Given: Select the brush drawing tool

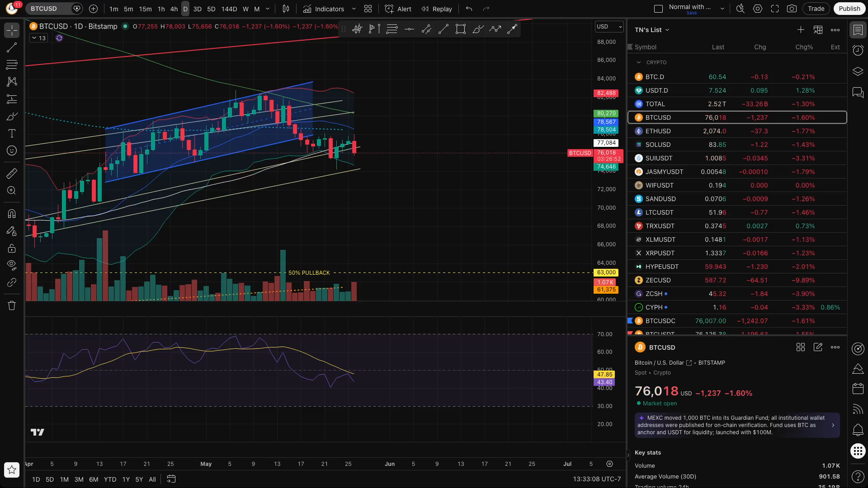Looking at the screenshot, I should coord(12,116).
